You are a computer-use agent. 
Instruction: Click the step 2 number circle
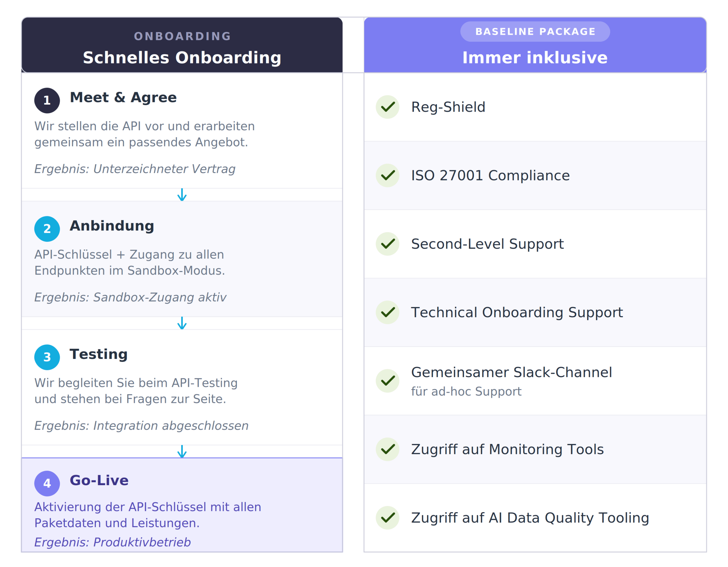tap(47, 229)
